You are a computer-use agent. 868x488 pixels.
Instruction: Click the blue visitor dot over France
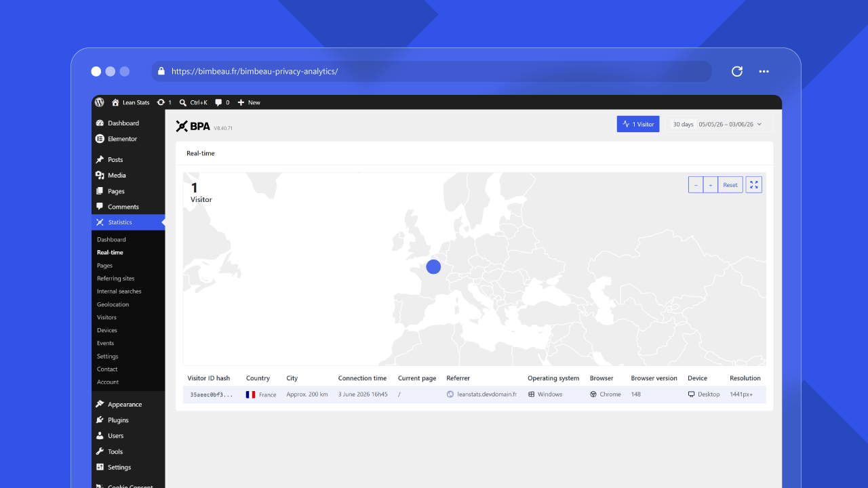pyautogui.click(x=433, y=266)
